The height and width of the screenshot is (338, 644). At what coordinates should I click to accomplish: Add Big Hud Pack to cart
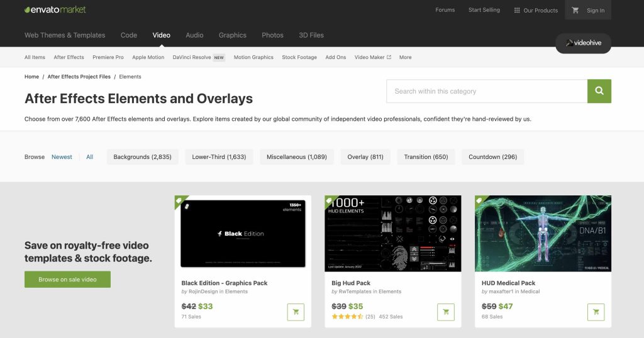(446, 312)
